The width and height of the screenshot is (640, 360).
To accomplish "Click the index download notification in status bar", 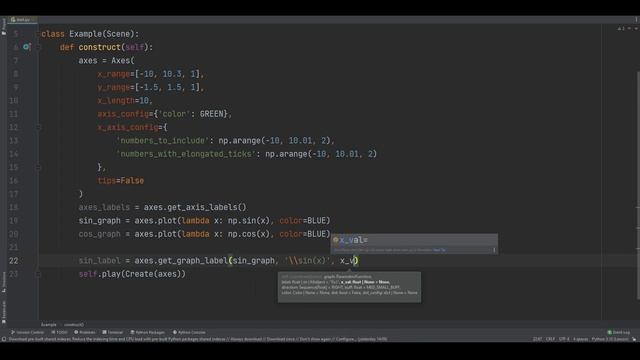I will click(x=198, y=339).
